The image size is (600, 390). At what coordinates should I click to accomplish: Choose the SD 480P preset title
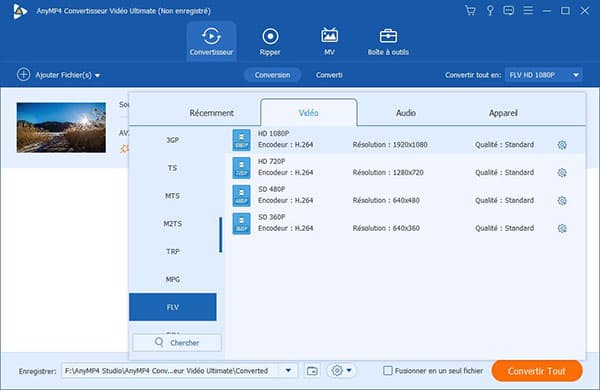(271, 189)
